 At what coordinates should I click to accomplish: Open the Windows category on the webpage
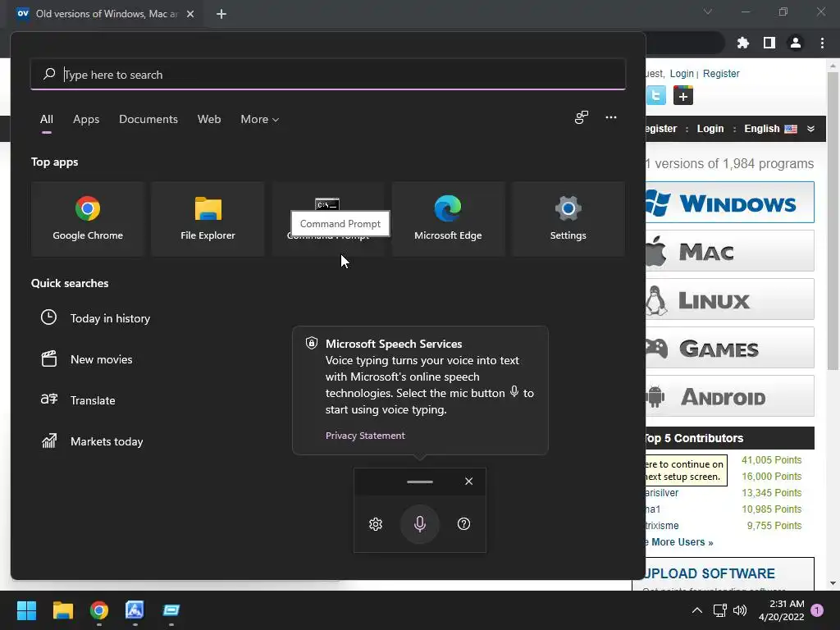click(x=729, y=203)
